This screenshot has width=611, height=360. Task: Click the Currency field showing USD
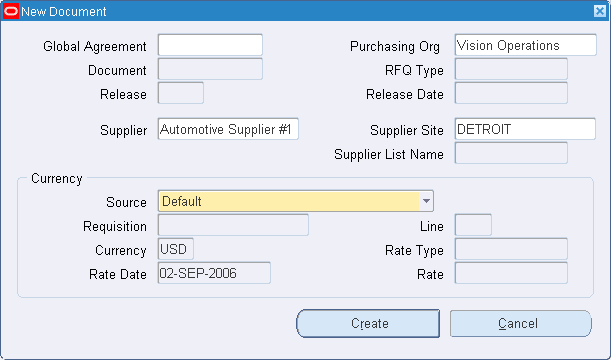tap(175, 249)
